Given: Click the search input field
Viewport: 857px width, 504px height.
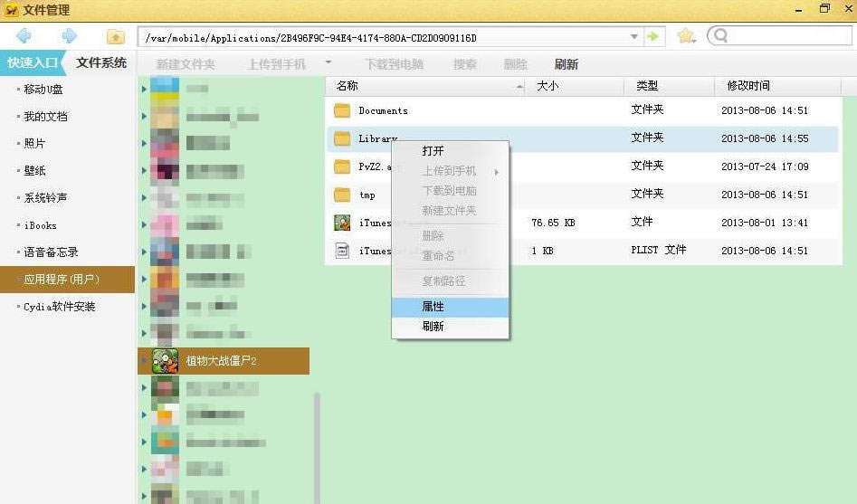Looking at the screenshot, I should pyautogui.click(x=785, y=36).
